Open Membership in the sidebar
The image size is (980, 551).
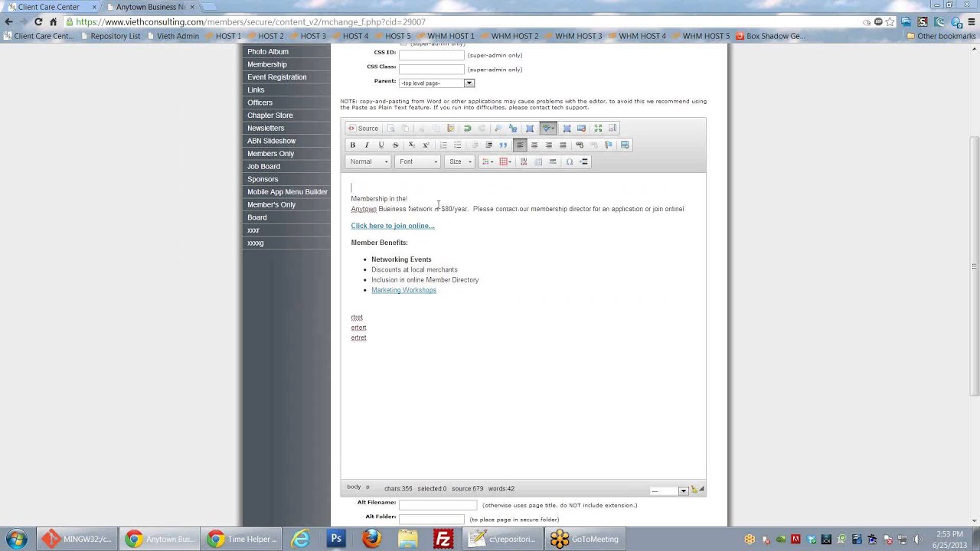[x=267, y=64]
